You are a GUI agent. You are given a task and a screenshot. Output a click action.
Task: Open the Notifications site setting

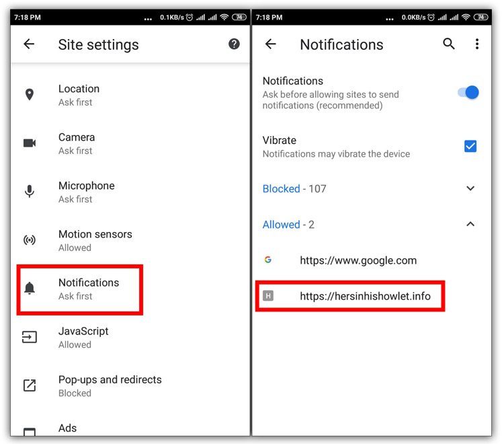click(x=130, y=289)
